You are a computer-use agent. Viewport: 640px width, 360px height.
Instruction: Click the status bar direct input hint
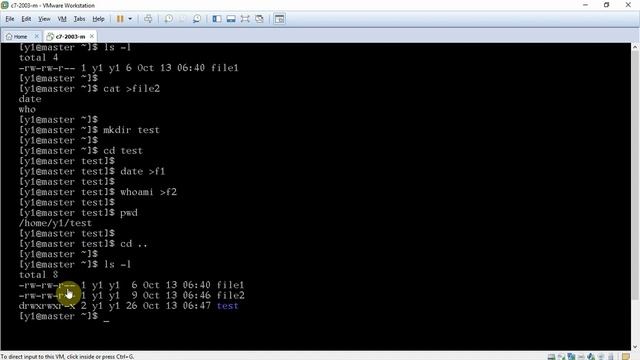[67, 357]
